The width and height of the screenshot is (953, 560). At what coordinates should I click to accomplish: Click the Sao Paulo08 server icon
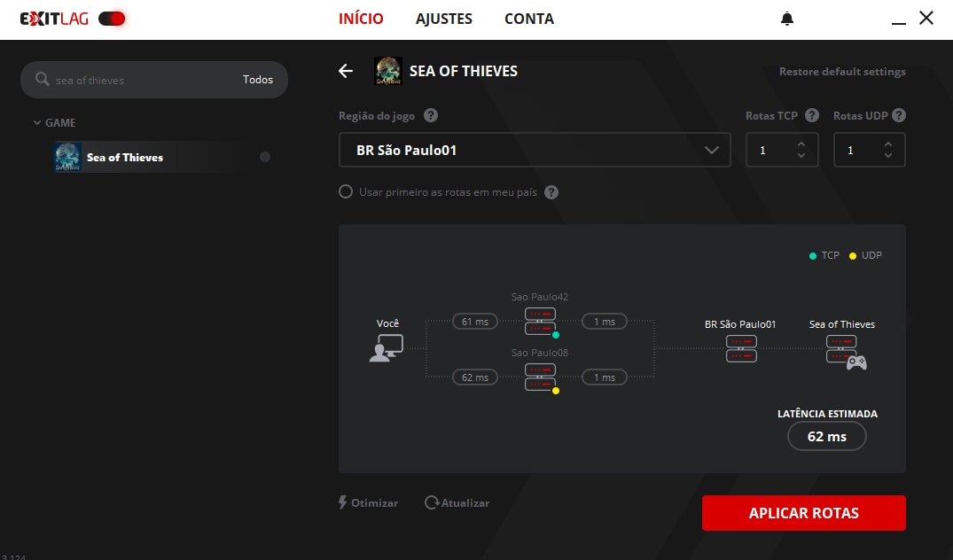pyautogui.click(x=540, y=377)
